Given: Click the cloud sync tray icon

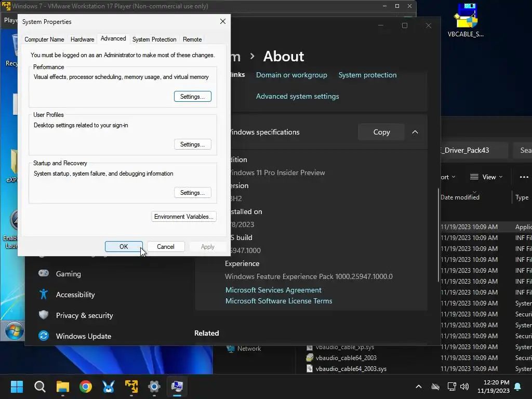Looking at the screenshot, I should pos(435,387).
